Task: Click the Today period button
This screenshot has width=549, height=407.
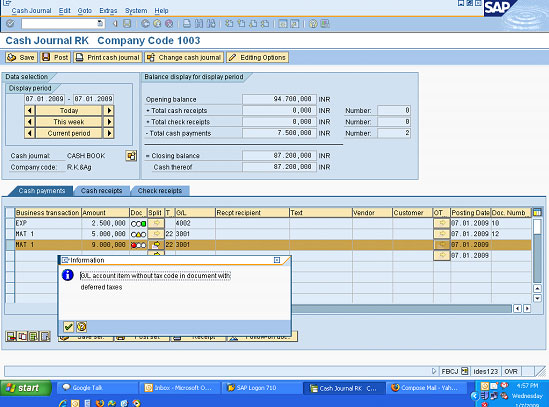Action: tap(69, 111)
